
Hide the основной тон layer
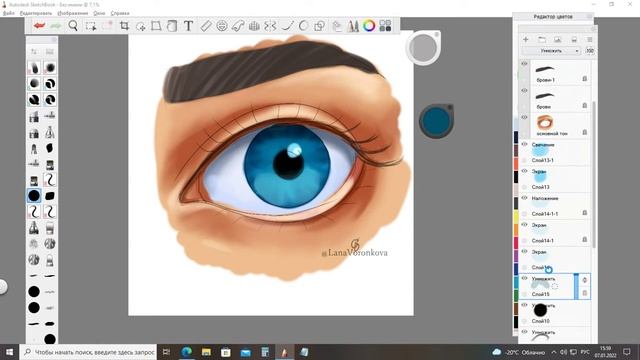[x=524, y=118]
